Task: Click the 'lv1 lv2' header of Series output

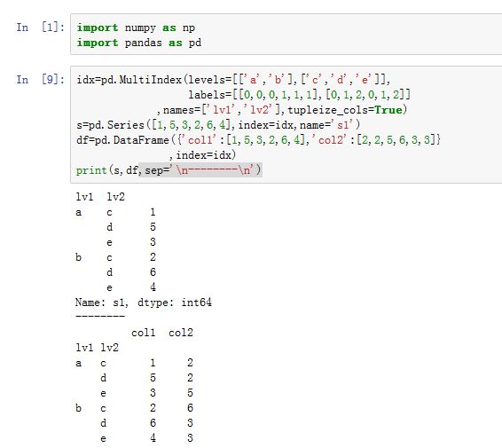Action: (100, 197)
